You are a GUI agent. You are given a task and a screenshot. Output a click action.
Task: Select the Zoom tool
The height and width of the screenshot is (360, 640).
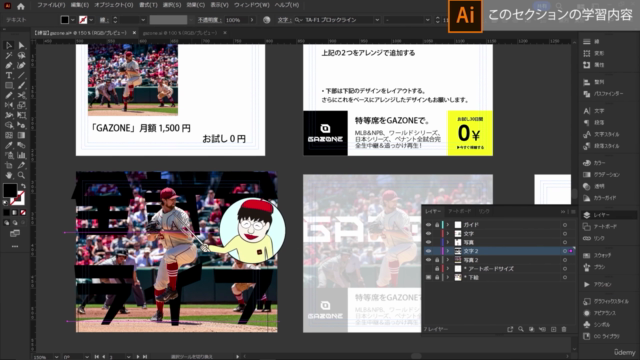(21, 175)
